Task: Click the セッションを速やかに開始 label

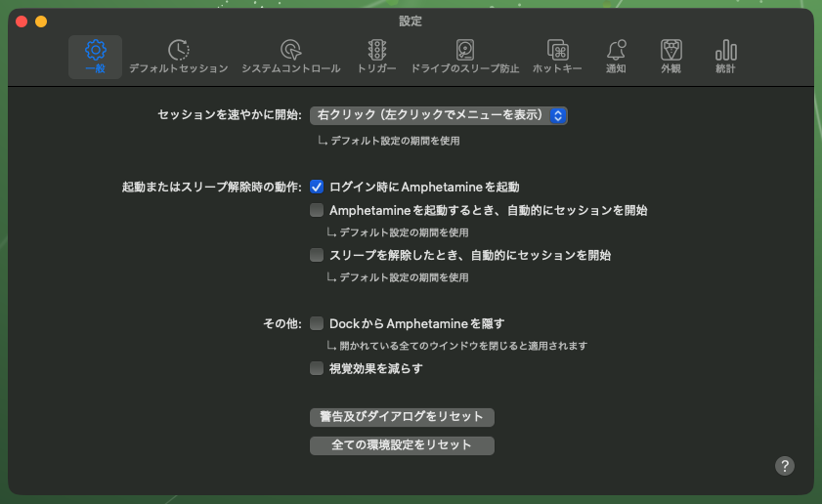Action: tap(230, 114)
